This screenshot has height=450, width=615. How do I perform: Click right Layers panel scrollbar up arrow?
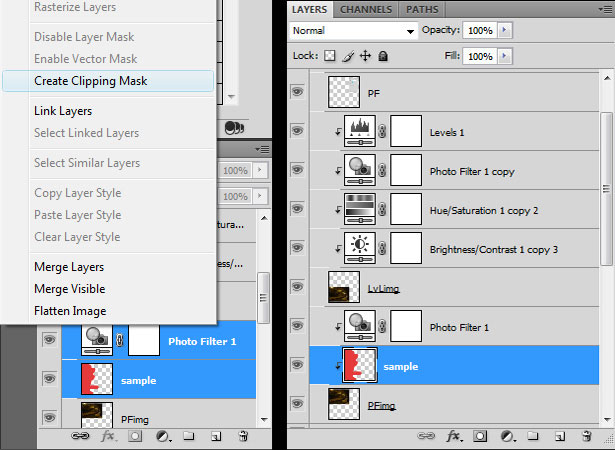tap(607, 78)
